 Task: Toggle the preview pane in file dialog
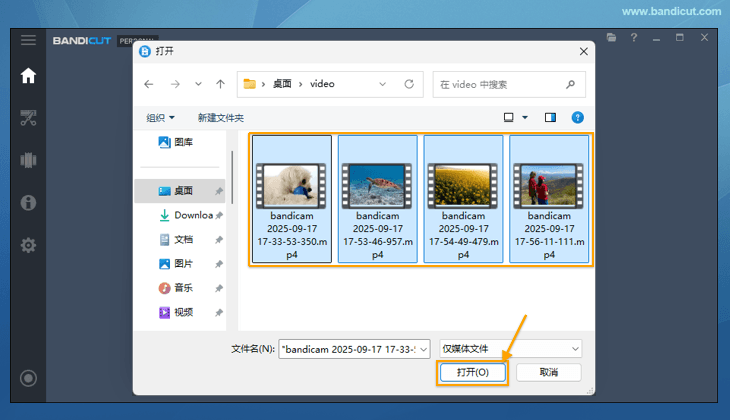(550, 117)
